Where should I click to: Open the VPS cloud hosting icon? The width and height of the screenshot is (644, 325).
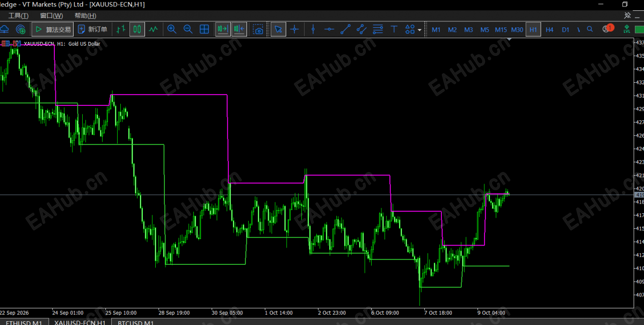pos(4,29)
